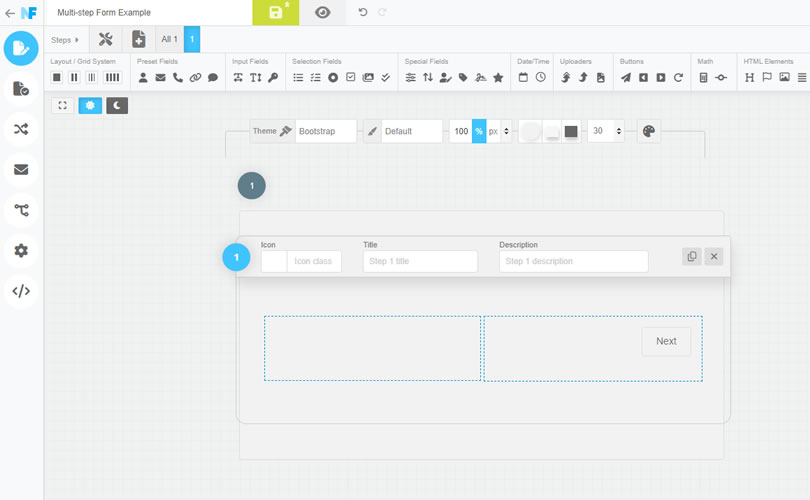The image size is (810, 500).
Task: Open the Default style dropdown
Action: coord(412,131)
